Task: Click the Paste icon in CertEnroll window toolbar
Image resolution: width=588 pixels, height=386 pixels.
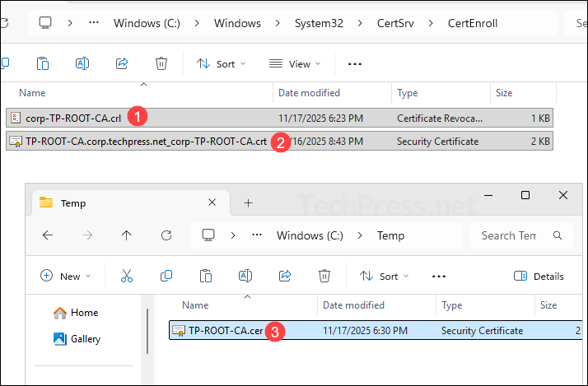Action: (42, 63)
